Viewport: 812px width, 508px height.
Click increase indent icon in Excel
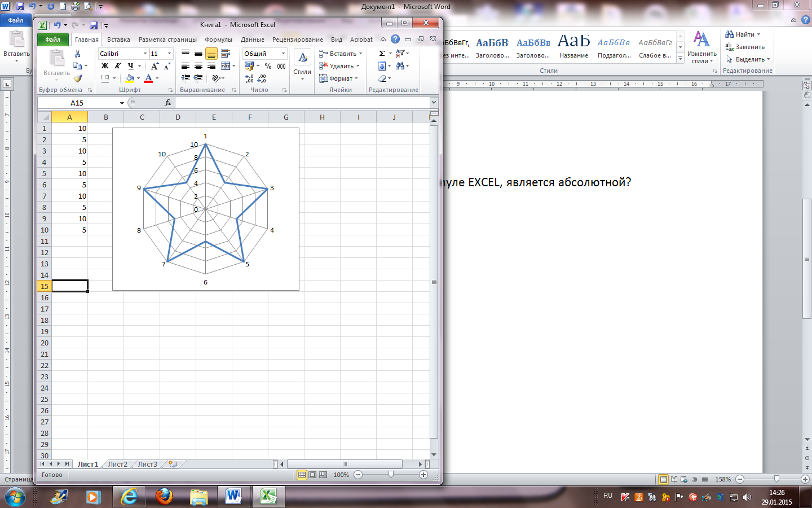coord(198,78)
